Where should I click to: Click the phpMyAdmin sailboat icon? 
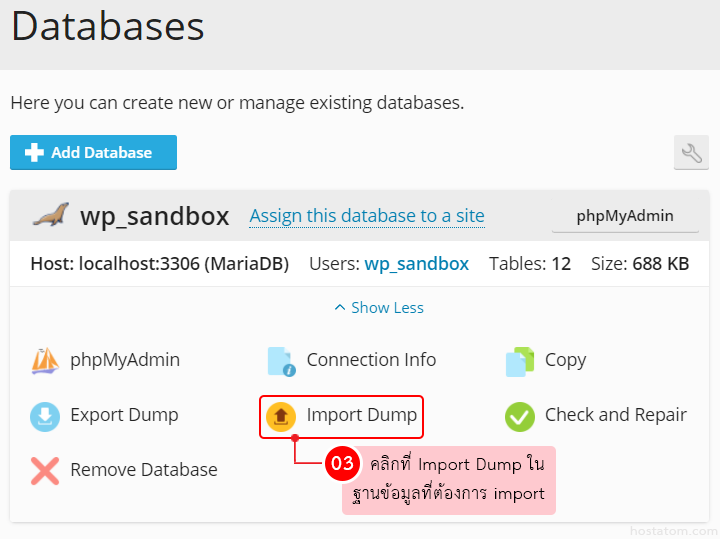tap(45, 361)
